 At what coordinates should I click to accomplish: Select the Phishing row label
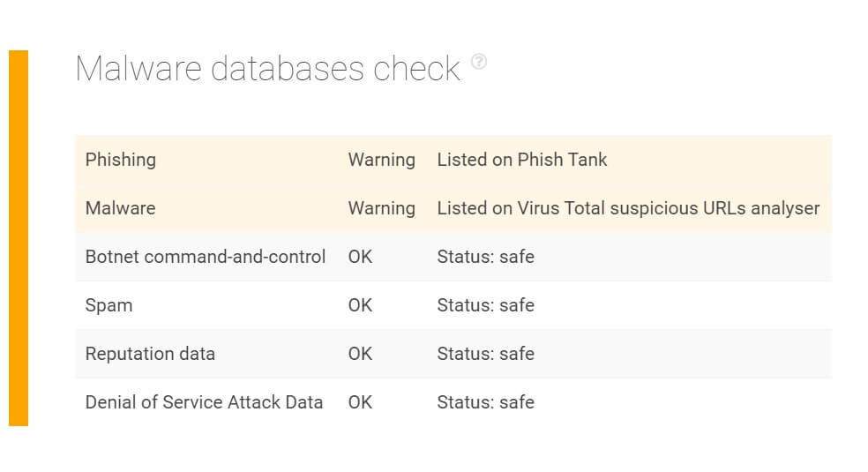coord(121,160)
